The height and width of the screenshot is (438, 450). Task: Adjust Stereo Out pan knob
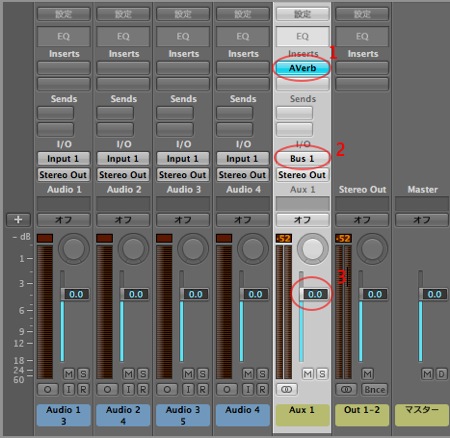point(372,249)
